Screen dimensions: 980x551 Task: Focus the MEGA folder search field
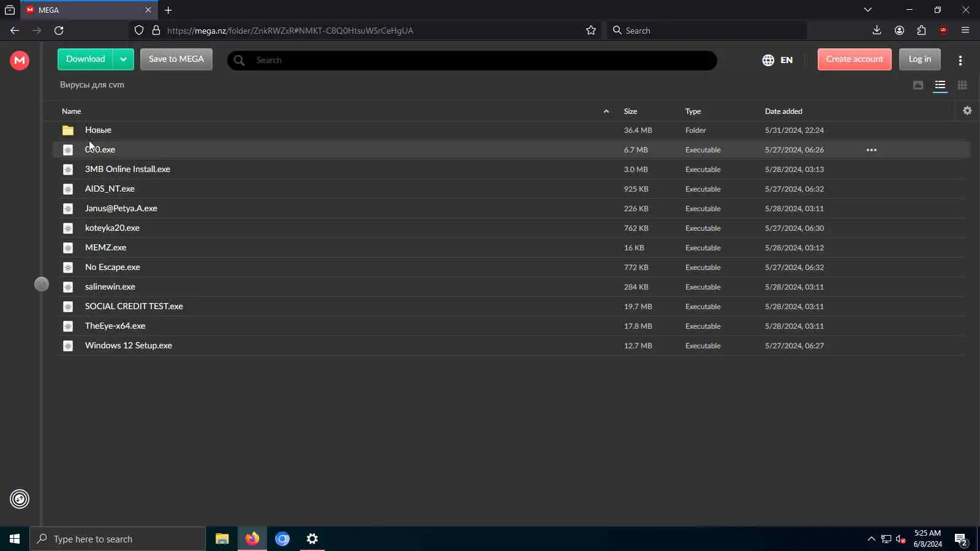coord(472,60)
